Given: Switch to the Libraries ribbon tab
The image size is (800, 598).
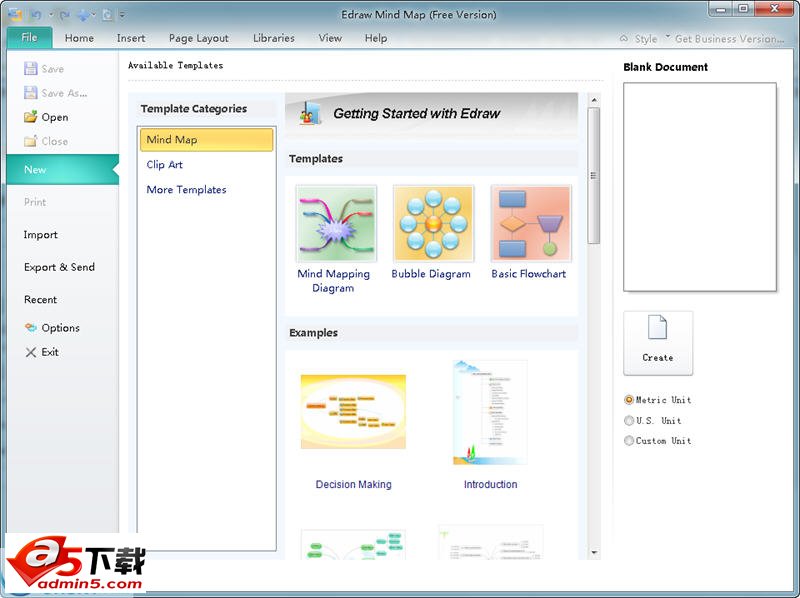Looking at the screenshot, I should click(273, 38).
